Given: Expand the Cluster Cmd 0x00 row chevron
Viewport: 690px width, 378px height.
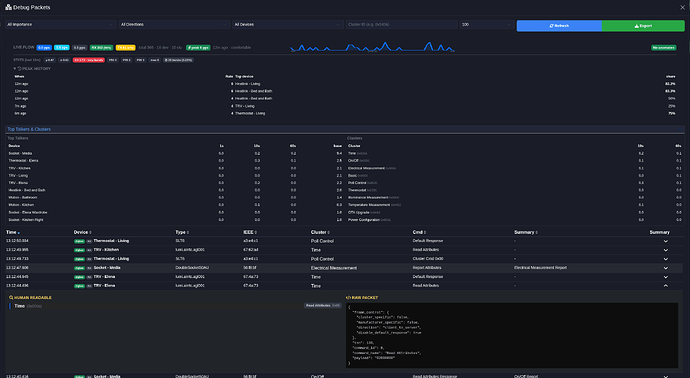Looking at the screenshot, I should (666, 259).
